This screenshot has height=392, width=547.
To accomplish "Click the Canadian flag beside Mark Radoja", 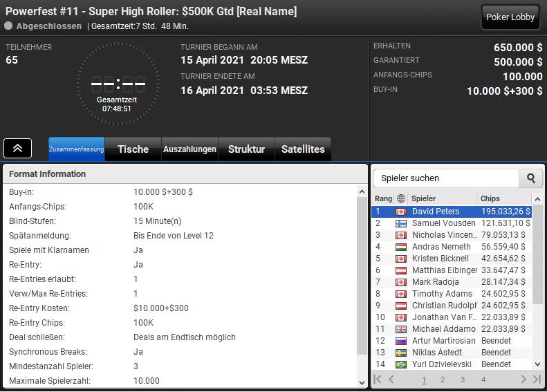I will tap(401, 282).
